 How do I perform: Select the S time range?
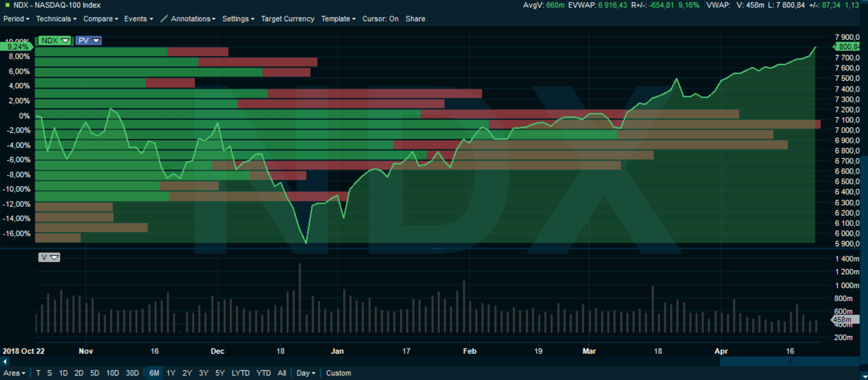click(x=50, y=373)
